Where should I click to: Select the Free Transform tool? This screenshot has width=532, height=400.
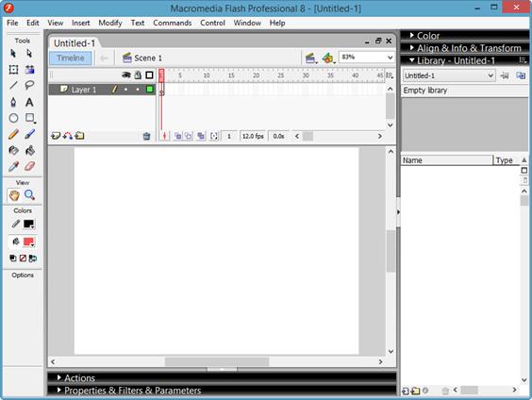click(x=13, y=70)
